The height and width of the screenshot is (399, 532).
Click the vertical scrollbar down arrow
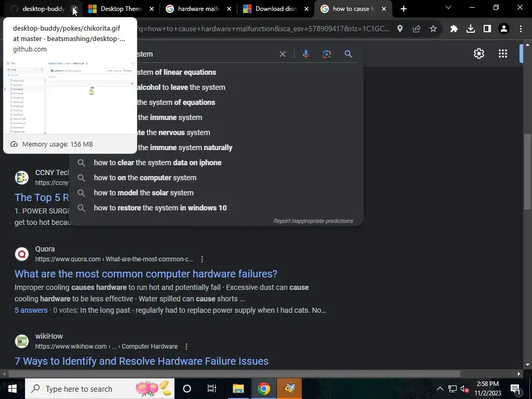[527, 365]
